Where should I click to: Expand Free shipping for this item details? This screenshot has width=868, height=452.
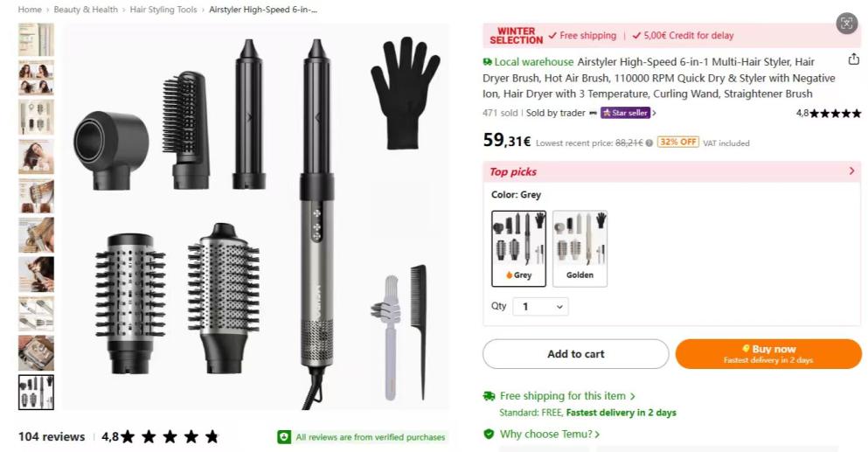pyautogui.click(x=567, y=396)
